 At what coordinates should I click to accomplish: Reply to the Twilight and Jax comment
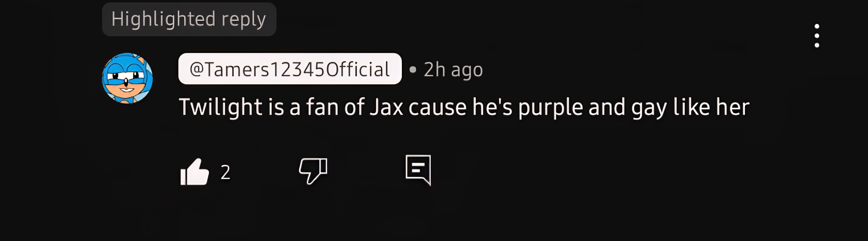coord(418,170)
